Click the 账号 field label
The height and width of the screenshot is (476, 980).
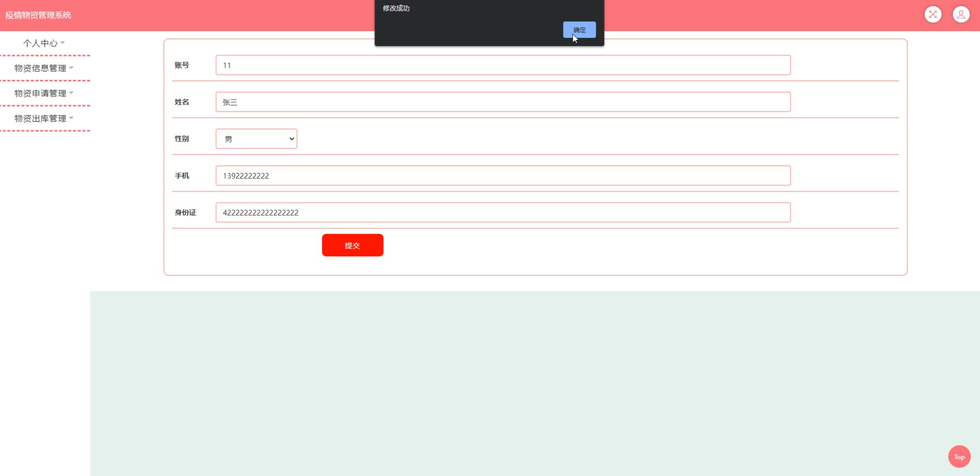(182, 65)
